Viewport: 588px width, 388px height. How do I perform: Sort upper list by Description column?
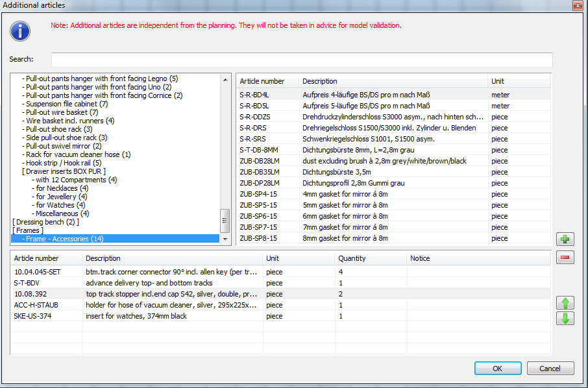tap(393, 81)
